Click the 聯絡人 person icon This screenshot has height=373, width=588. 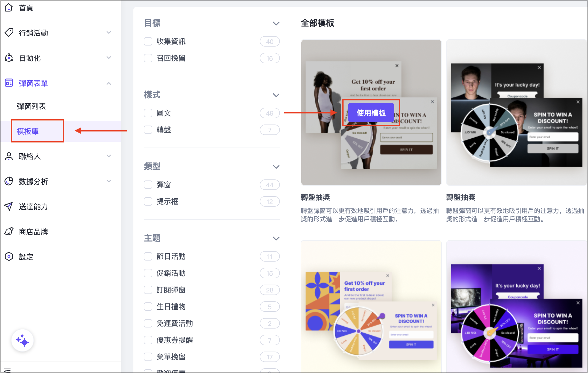[x=9, y=156]
